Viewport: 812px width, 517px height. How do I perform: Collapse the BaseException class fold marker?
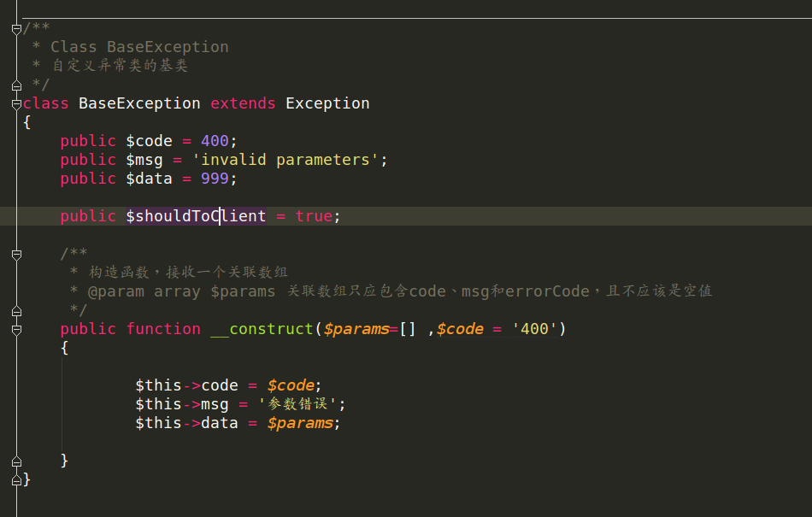tap(16, 103)
